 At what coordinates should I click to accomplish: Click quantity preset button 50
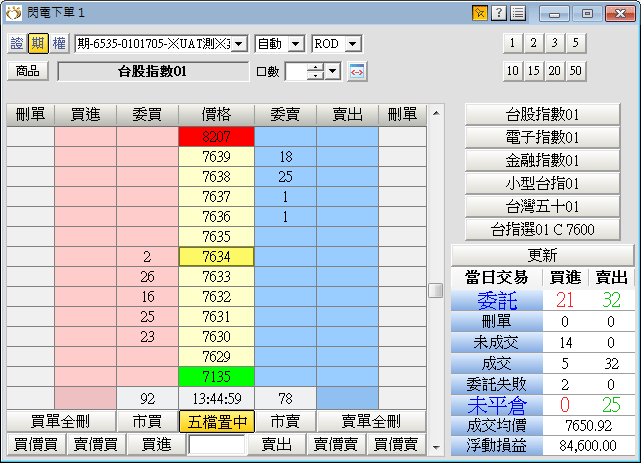(575, 70)
